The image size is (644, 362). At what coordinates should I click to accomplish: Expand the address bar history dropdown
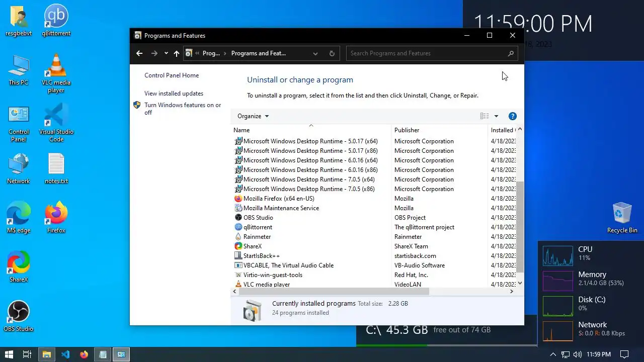tap(315, 53)
